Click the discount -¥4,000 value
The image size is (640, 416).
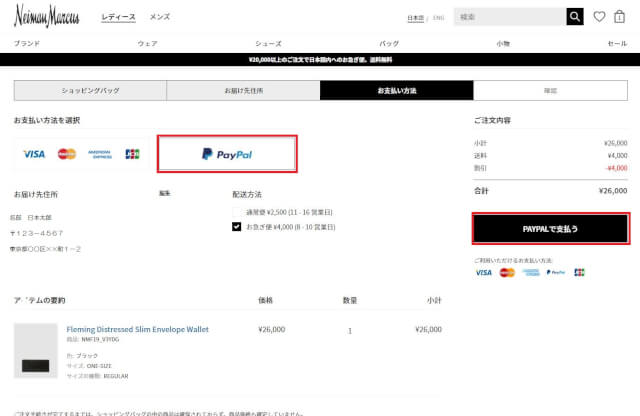(x=616, y=168)
